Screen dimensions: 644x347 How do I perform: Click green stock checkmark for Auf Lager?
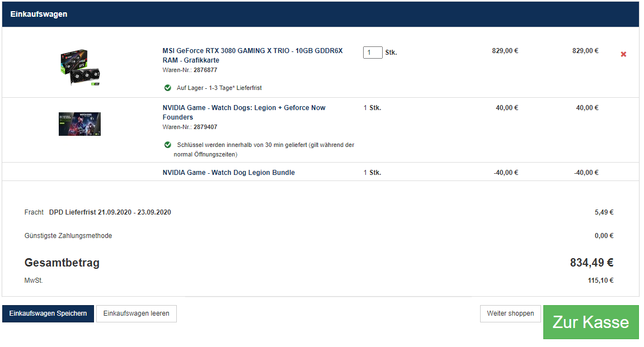(167, 88)
